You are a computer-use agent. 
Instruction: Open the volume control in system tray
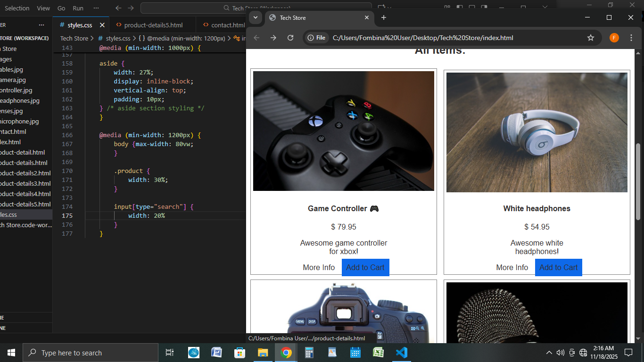pos(561,353)
